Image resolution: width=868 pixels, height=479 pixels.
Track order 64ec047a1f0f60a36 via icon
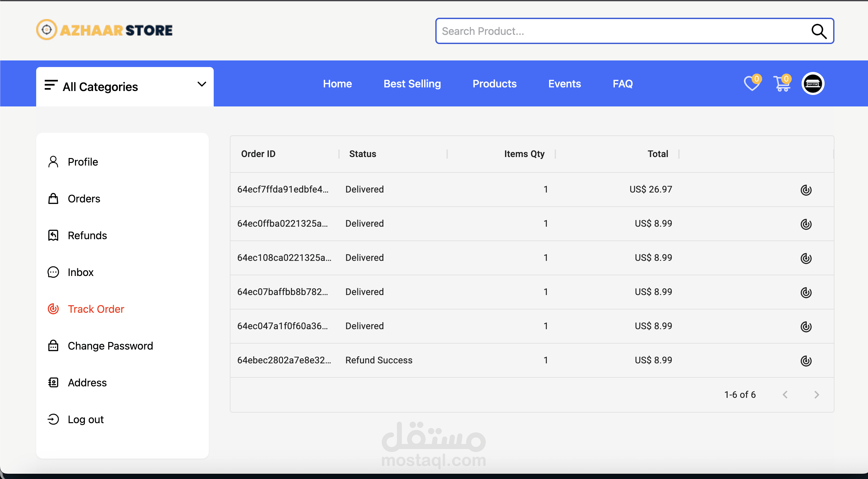[x=806, y=327]
